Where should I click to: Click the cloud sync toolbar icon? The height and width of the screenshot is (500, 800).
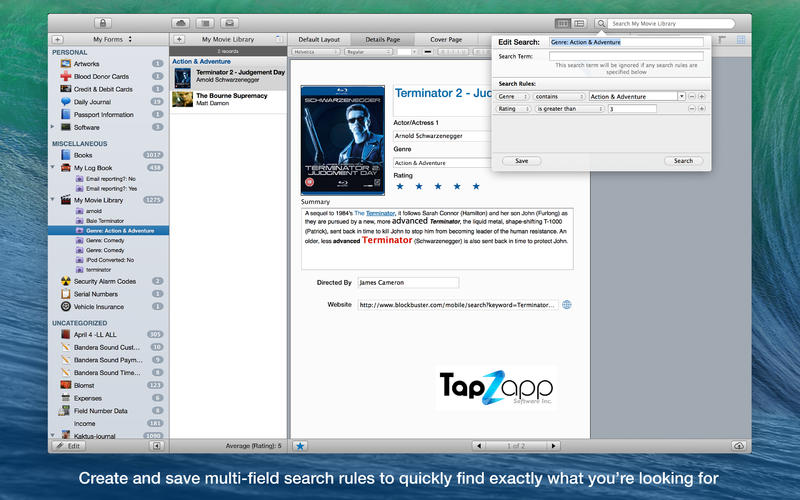(181, 23)
